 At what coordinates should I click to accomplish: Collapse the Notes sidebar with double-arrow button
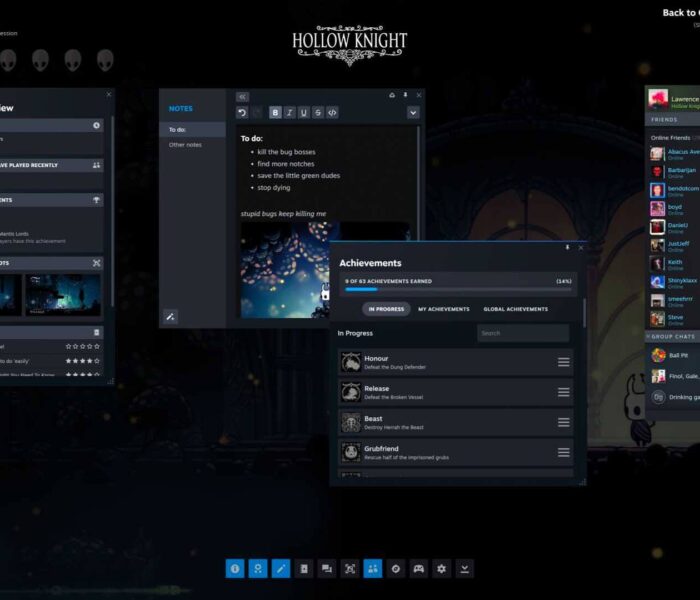(242, 97)
